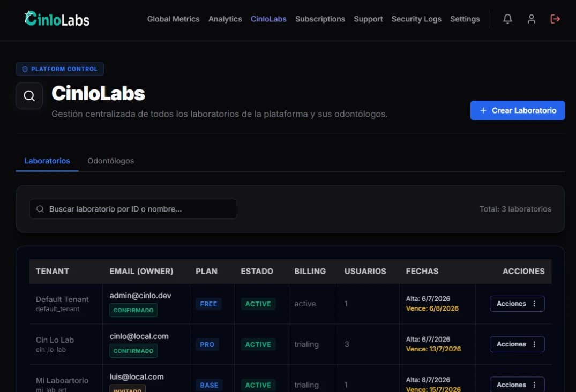This screenshot has width=576, height=392.
Task: Click the PLATFORM CONTROL badge
Action: (x=60, y=69)
